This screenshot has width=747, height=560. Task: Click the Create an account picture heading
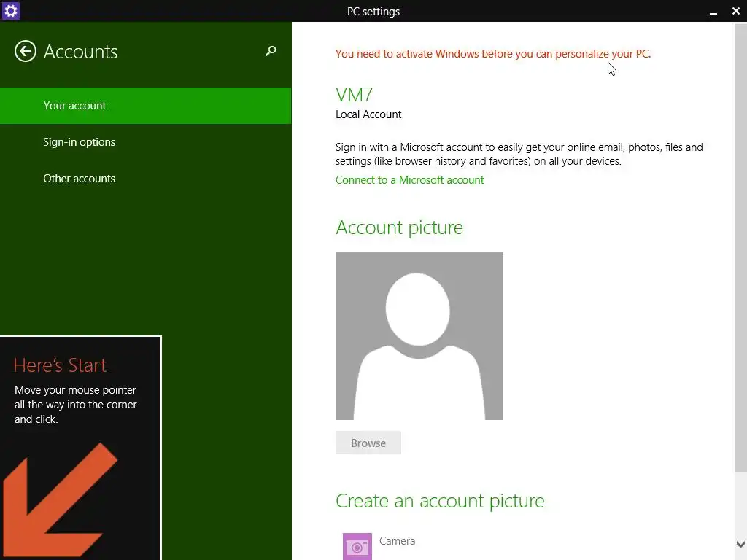coord(440,501)
